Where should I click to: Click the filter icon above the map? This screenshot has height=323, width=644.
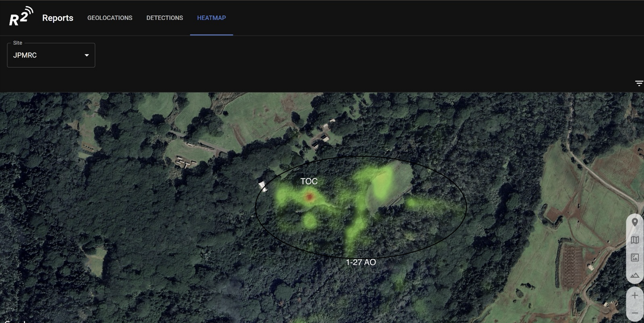(639, 83)
